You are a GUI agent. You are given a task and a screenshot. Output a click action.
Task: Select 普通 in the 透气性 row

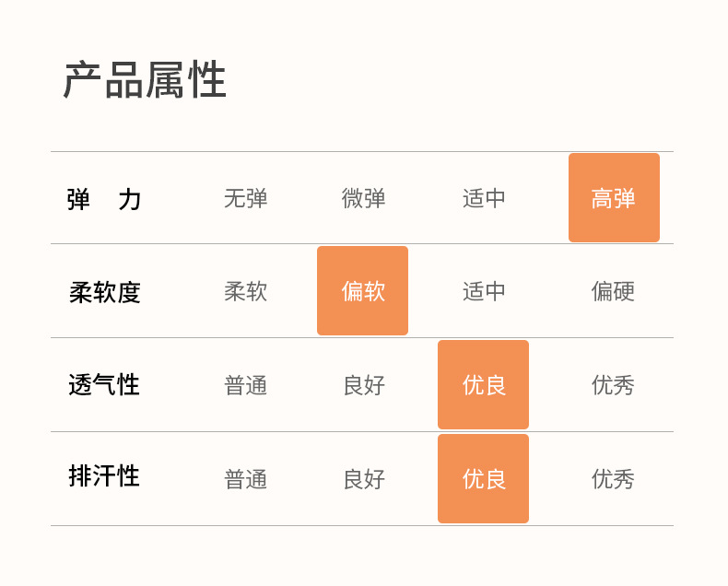pos(246,385)
